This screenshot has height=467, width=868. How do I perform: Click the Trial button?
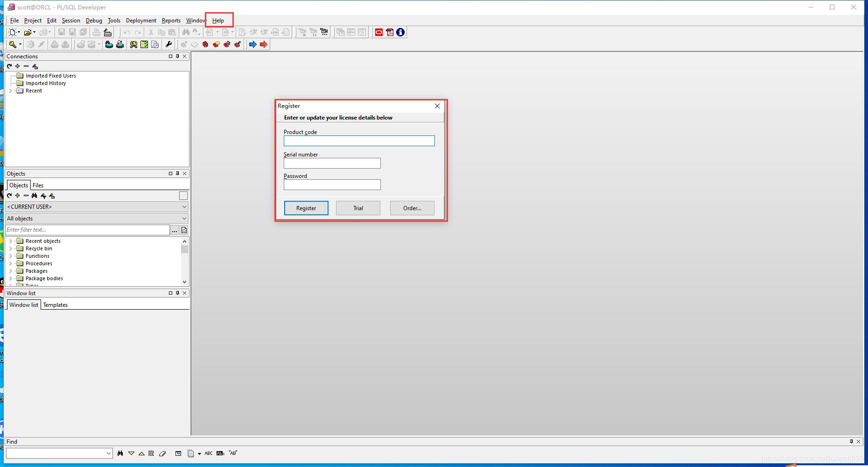point(358,208)
